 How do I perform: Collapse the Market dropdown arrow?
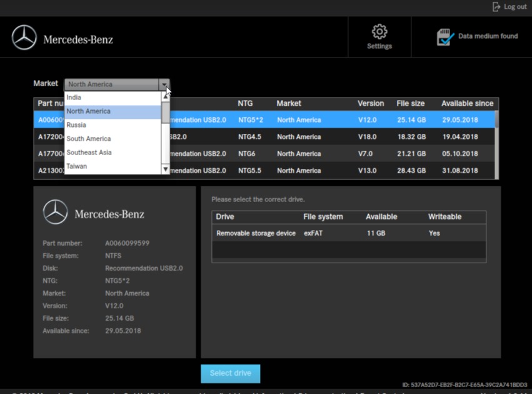click(x=164, y=84)
